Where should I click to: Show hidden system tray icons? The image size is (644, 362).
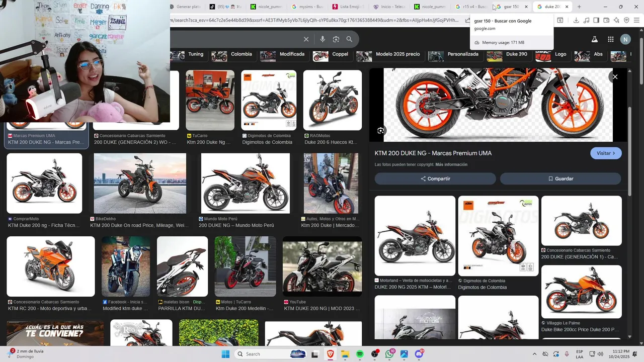click(x=534, y=354)
